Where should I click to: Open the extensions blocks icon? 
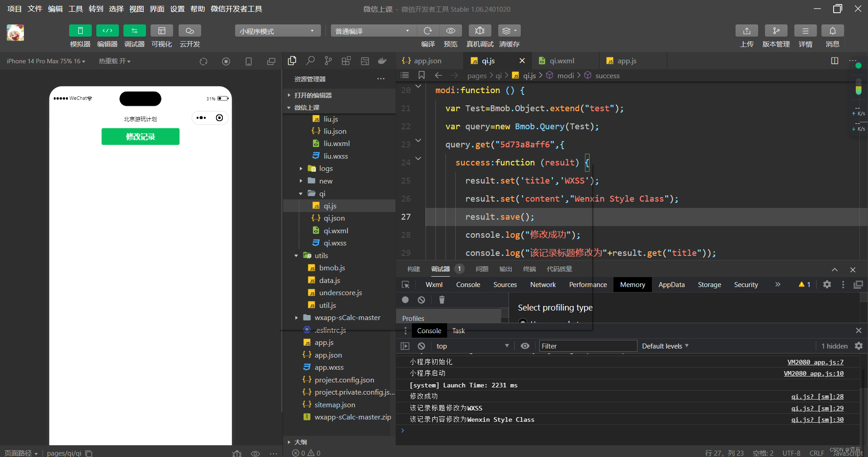(x=346, y=61)
